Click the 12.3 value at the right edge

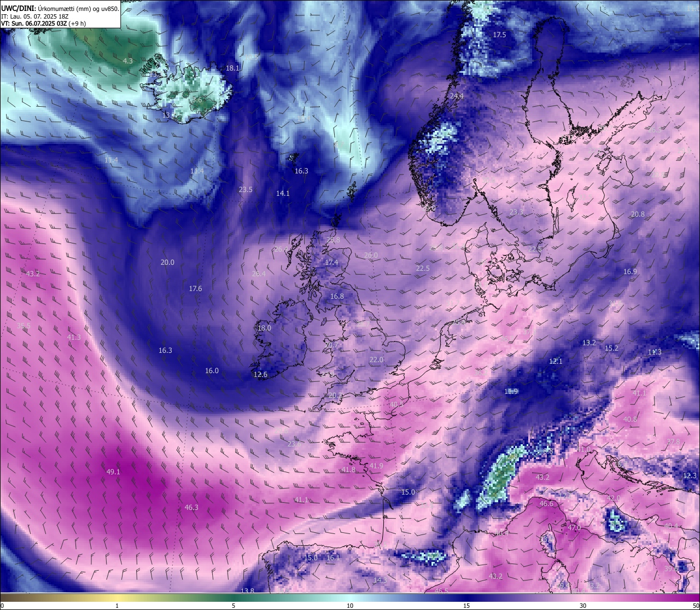(x=691, y=475)
